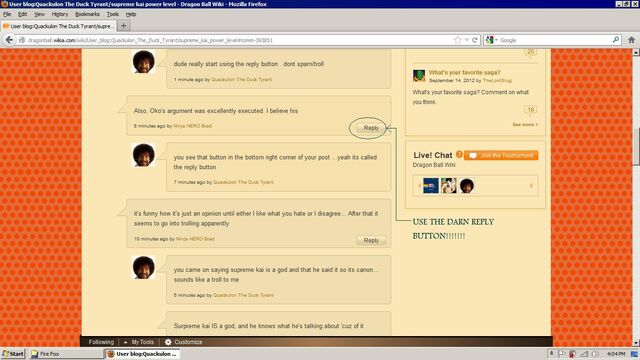Viewport: 640px width, 360px height.
Task: Open the "What's your favorite saga?" blog link
Action: 464,72
